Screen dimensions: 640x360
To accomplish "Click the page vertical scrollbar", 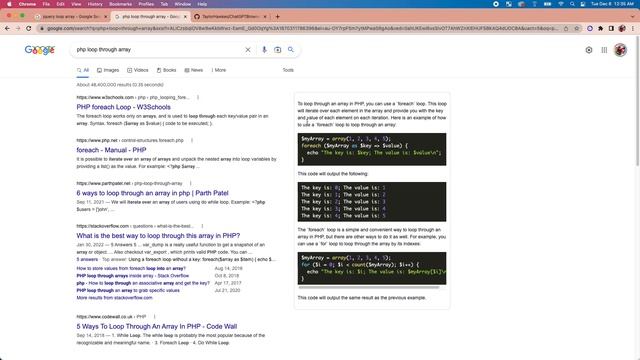I will (638, 101).
